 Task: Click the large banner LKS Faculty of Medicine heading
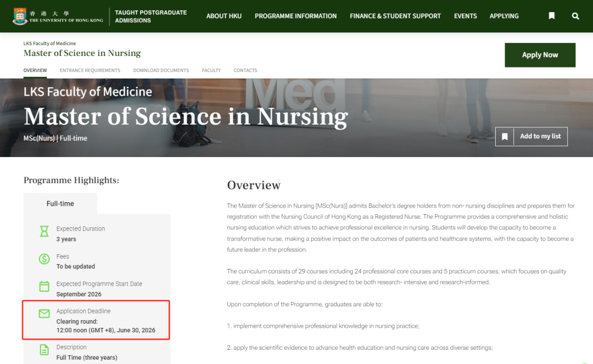[88, 92]
